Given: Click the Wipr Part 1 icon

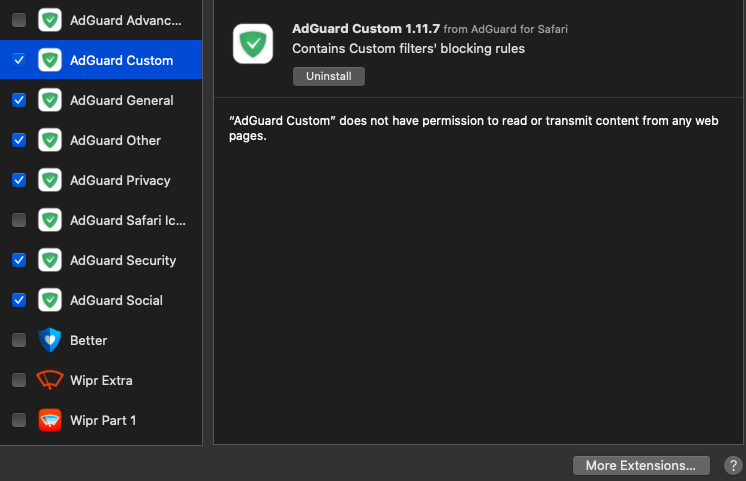Looking at the screenshot, I should [50, 420].
